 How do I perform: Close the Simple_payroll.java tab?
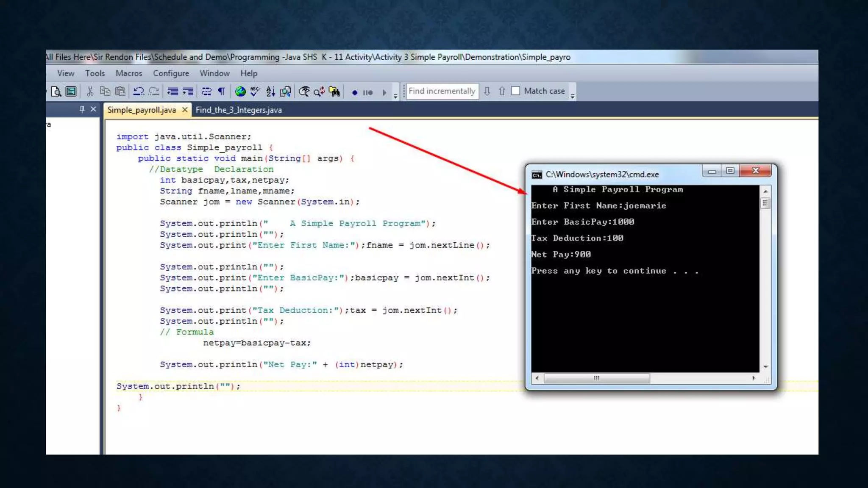[x=185, y=110]
